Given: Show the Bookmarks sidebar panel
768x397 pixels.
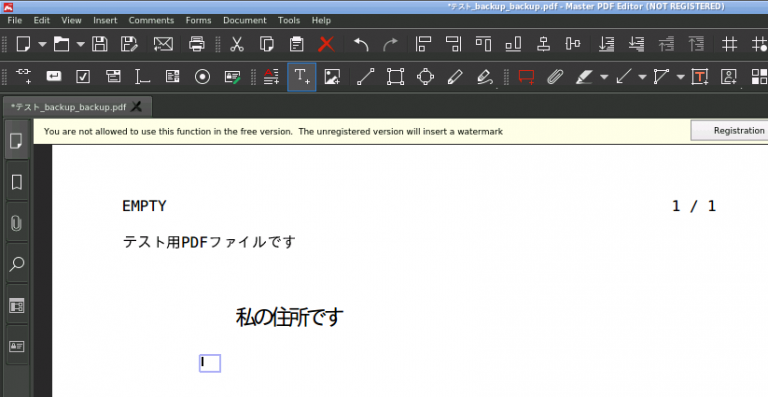Looking at the screenshot, I should click(17, 182).
